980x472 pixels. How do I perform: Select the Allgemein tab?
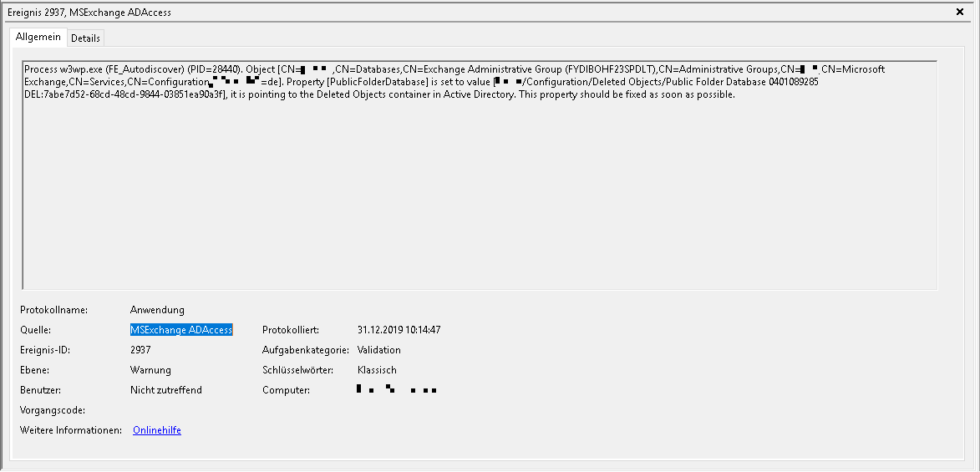click(x=38, y=37)
